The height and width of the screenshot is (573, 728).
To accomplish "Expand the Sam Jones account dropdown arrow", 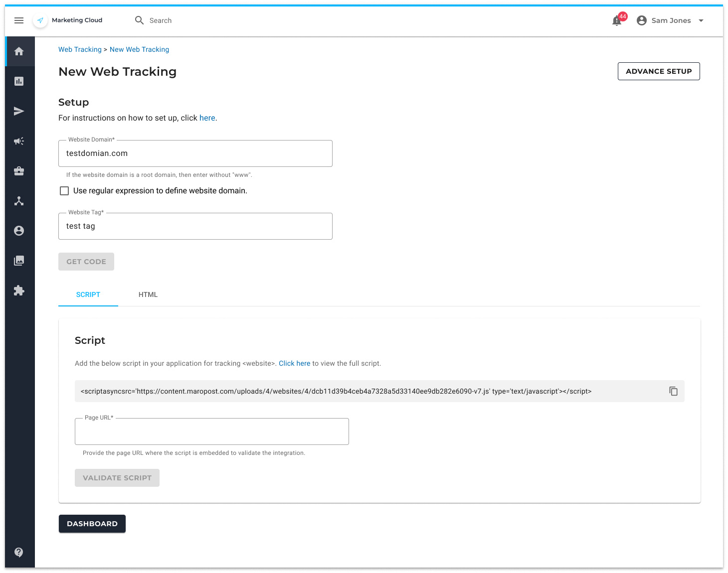I will [701, 20].
